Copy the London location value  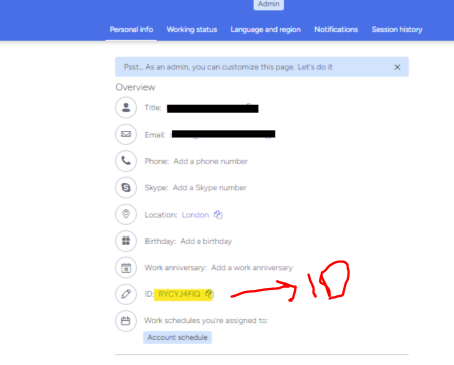[218, 215]
